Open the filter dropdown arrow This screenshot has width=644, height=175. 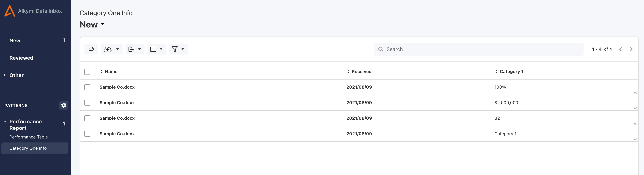tap(183, 49)
